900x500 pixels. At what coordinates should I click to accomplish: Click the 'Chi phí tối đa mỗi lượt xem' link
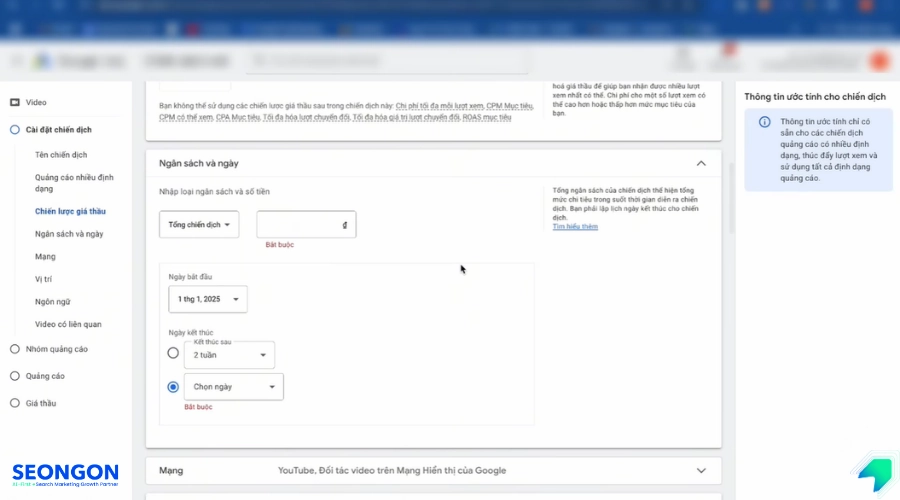440,106
